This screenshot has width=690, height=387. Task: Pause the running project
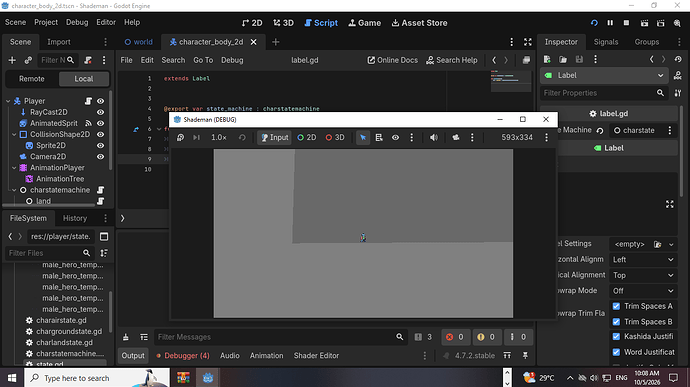[610, 23]
